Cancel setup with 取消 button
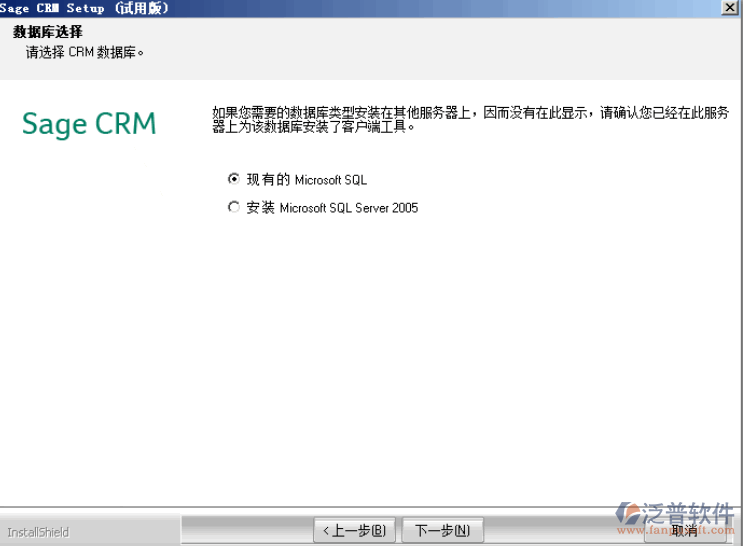745x546 pixels. click(x=685, y=530)
